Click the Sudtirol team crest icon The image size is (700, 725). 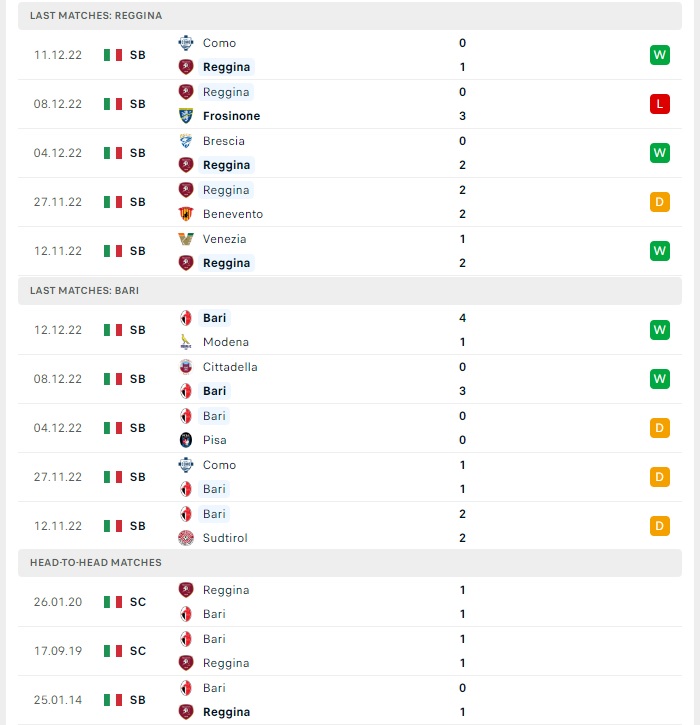pyautogui.click(x=186, y=538)
